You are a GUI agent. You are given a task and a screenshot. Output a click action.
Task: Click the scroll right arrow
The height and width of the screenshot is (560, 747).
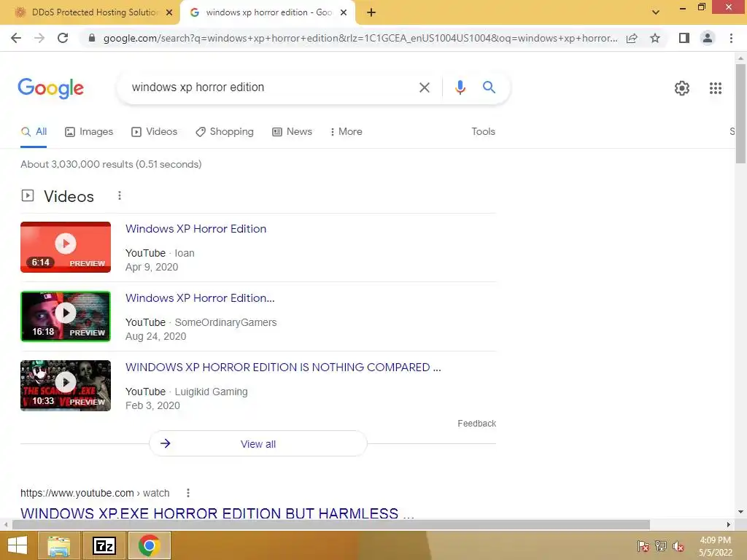(729, 525)
